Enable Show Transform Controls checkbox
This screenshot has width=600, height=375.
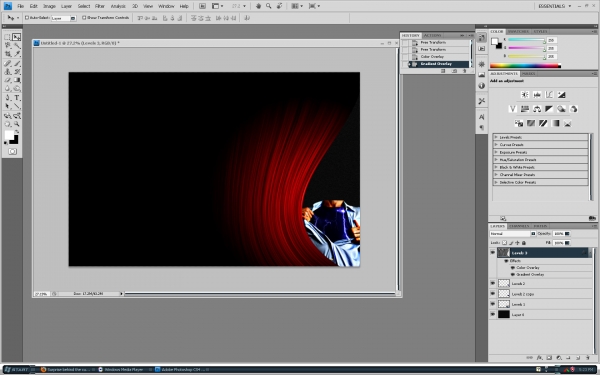84,18
